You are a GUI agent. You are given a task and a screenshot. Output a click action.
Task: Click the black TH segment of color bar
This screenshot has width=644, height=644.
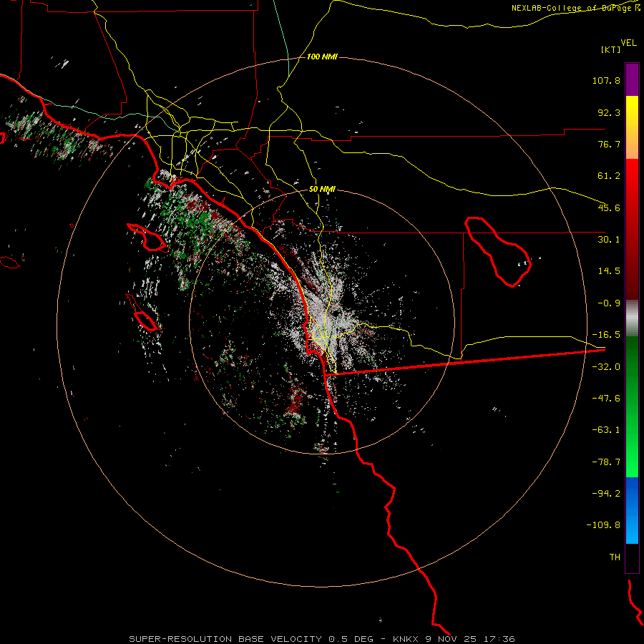tap(632, 558)
